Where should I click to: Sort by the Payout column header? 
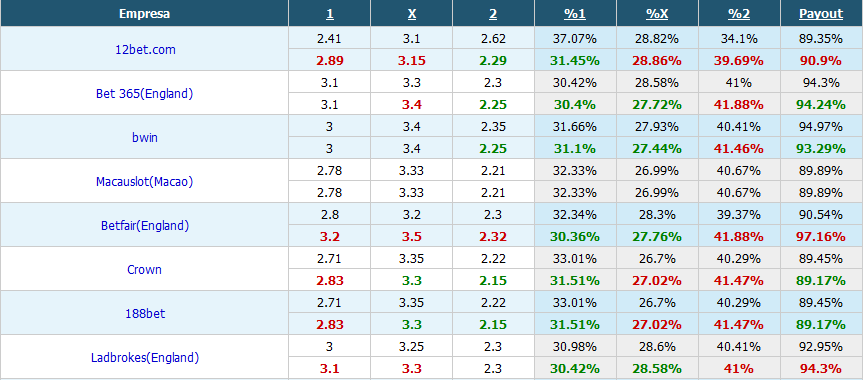pos(821,14)
